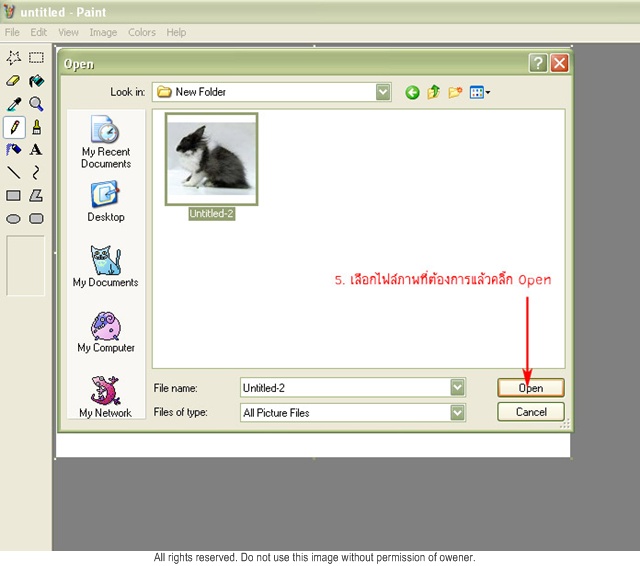
Task: Open the Help menu in Paint
Action: coord(176,32)
